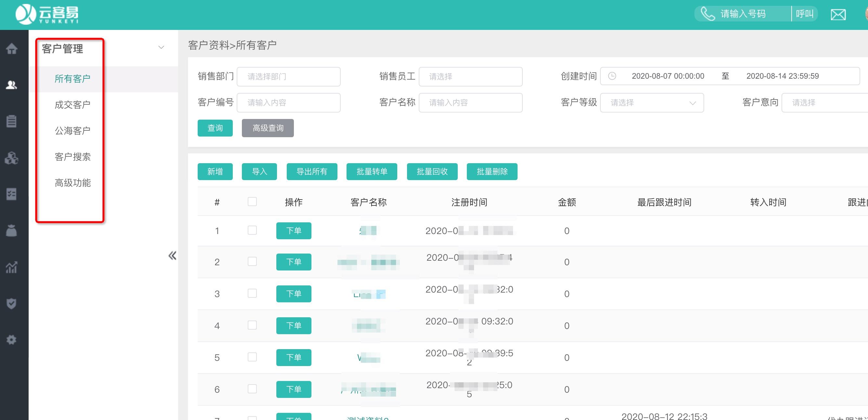
Task: Pick start date 2020-08-07 00:00:00
Action: [668, 76]
